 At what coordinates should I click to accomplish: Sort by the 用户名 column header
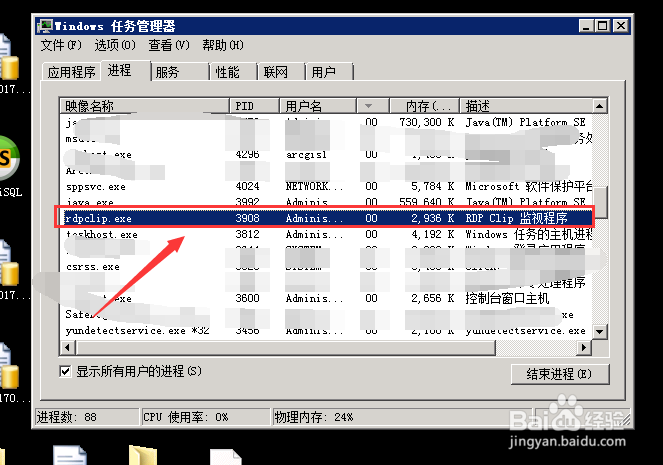coord(318,106)
